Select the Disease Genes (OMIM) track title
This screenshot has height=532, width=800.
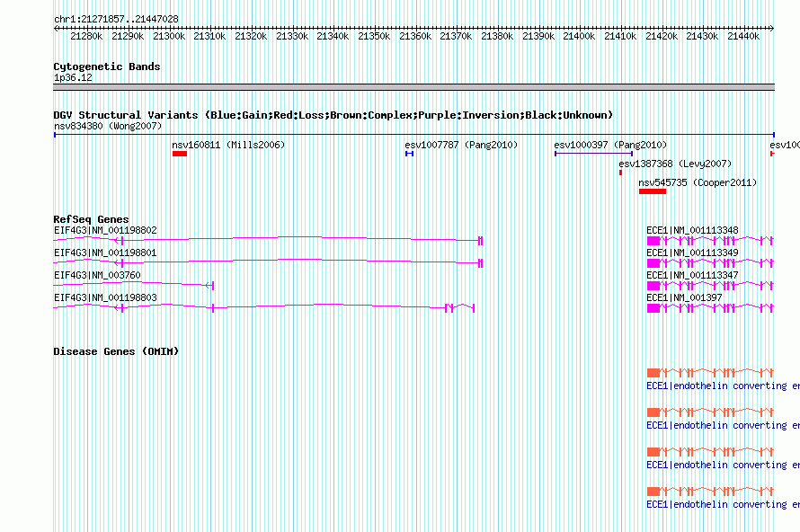(116, 351)
